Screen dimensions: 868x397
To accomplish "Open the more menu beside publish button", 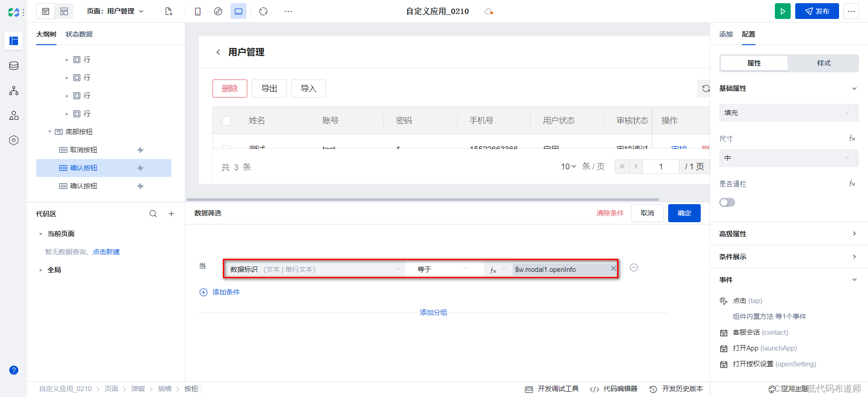I will click(851, 11).
